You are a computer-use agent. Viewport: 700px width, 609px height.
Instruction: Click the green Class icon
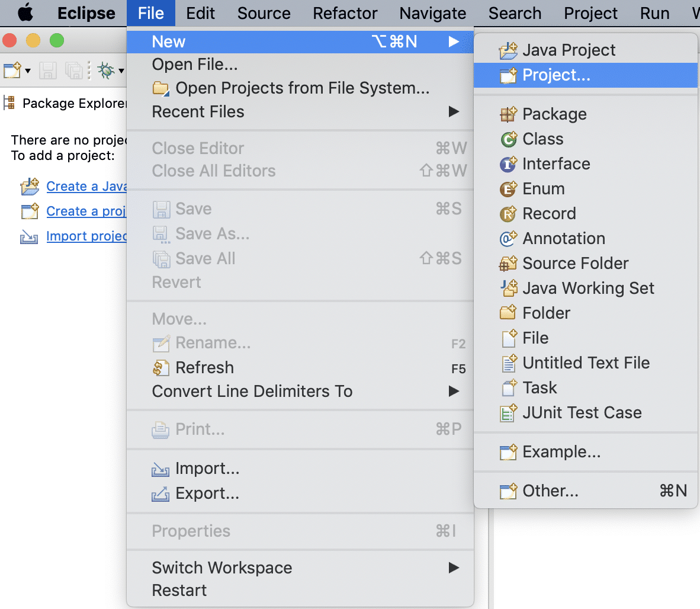click(508, 139)
